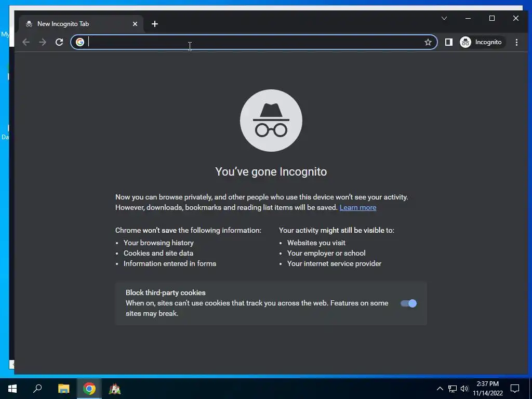The width and height of the screenshot is (532, 399).
Task: Click the "Your employer or school" list item
Action: pos(326,253)
